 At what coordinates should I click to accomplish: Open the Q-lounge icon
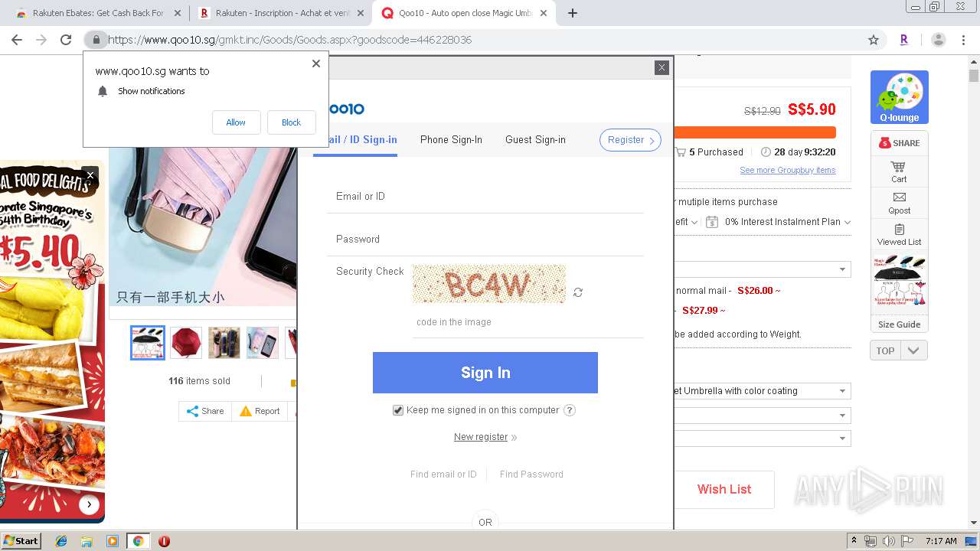900,97
